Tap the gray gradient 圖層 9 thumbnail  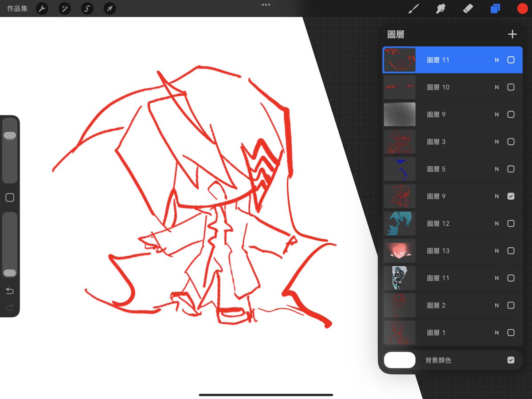[x=399, y=115]
